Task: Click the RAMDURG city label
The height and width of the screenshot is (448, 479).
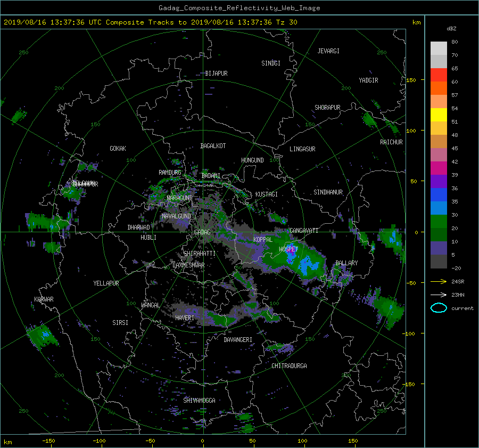Action: [x=170, y=173]
